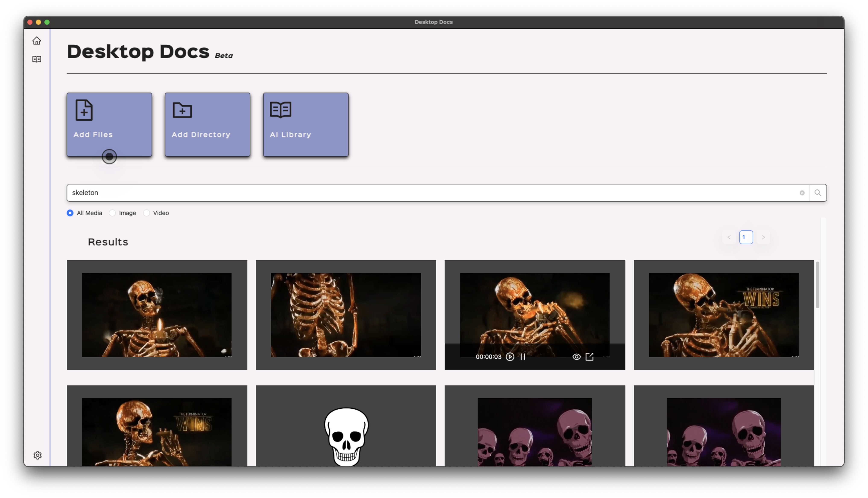Image resolution: width=868 pixels, height=498 pixels.
Task: Go to the next results page
Action: pyautogui.click(x=764, y=237)
